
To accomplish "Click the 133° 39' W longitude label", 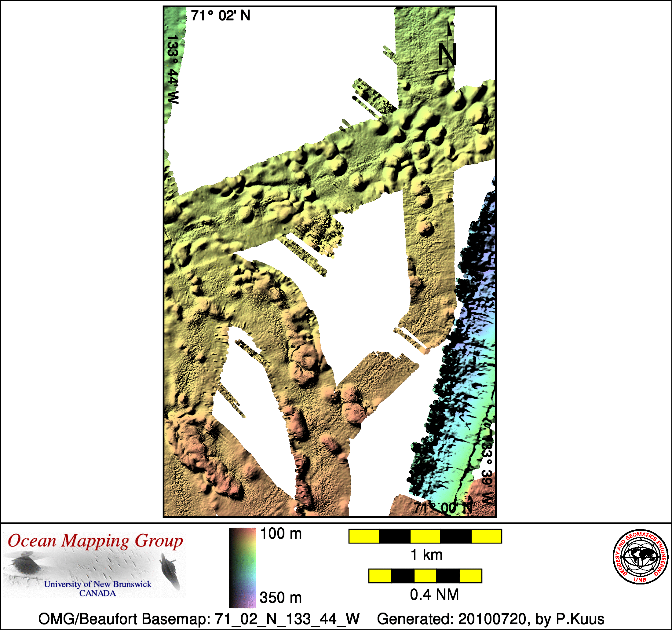I will tap(487, 469).
